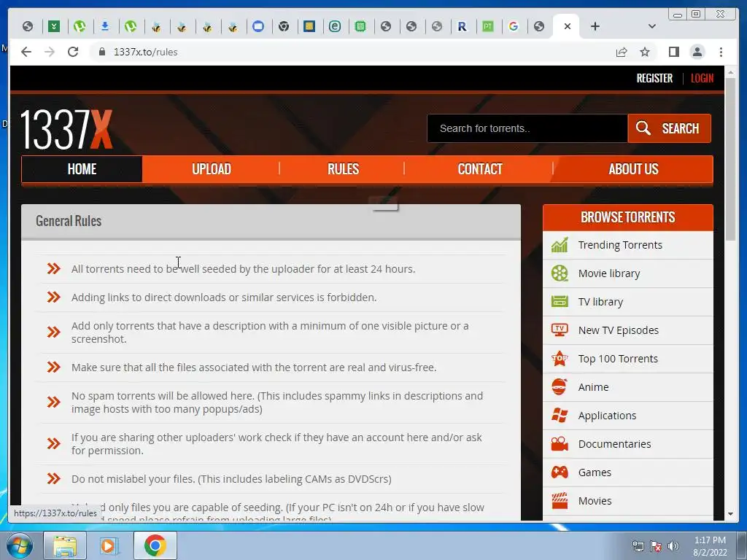Viewport: 747px width, 560px height.
Task: Open the New TV Episodes link
Action: (618, 330)
